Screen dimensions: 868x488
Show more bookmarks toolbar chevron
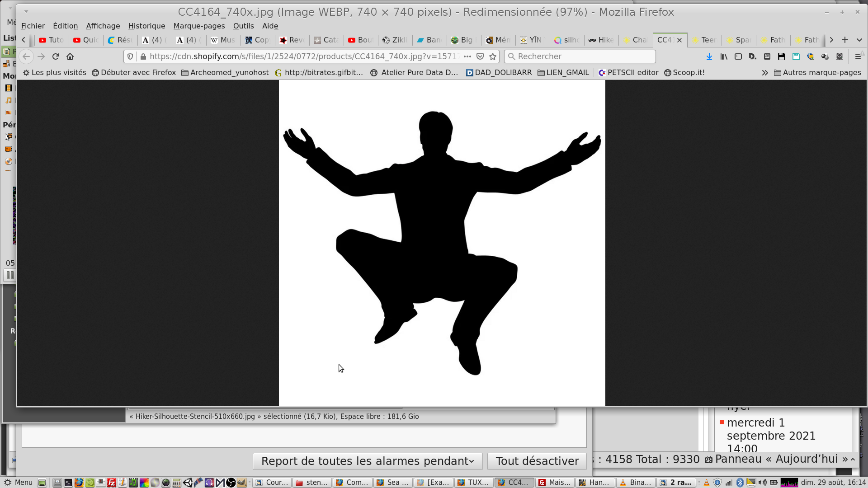[764, 73]
